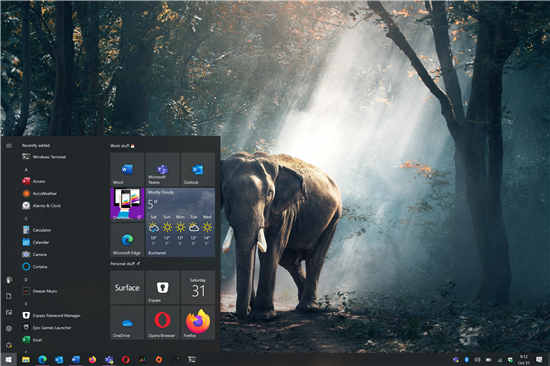Open Epic Games Launcher from the app list
The height and width of the screenshot is (366, 550).
point(47,328)
